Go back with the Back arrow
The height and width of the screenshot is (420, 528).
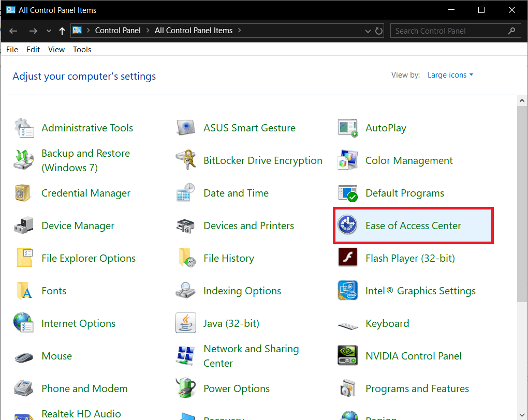tap(13, 31)
